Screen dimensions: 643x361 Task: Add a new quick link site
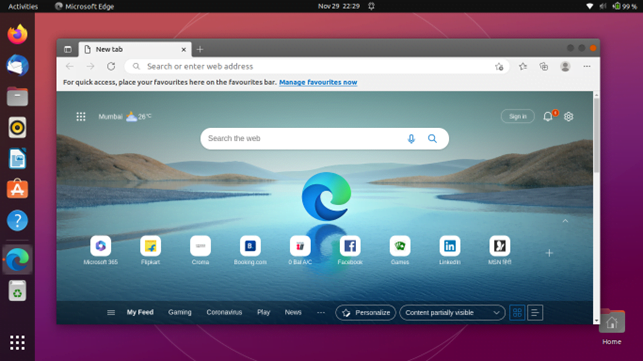(549, 253)
